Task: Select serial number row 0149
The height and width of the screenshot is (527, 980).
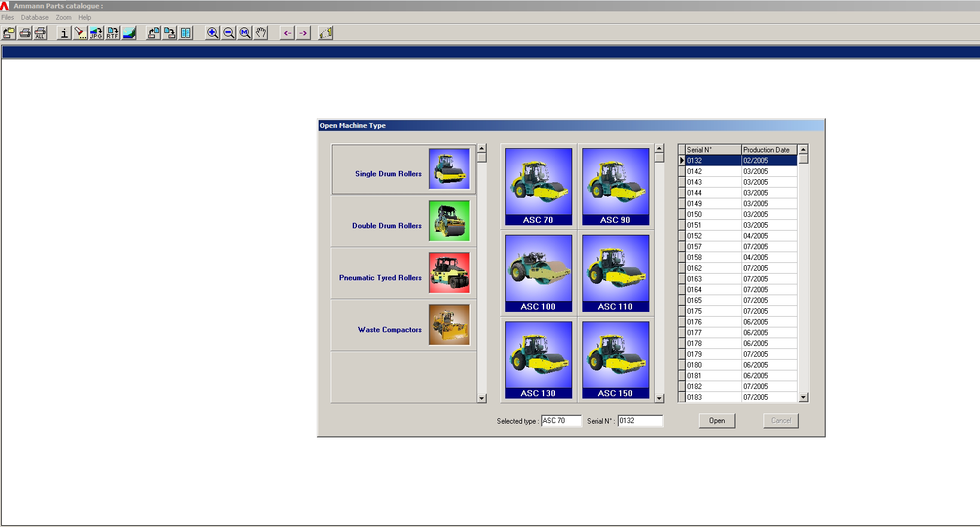Action: pos(741,204)
